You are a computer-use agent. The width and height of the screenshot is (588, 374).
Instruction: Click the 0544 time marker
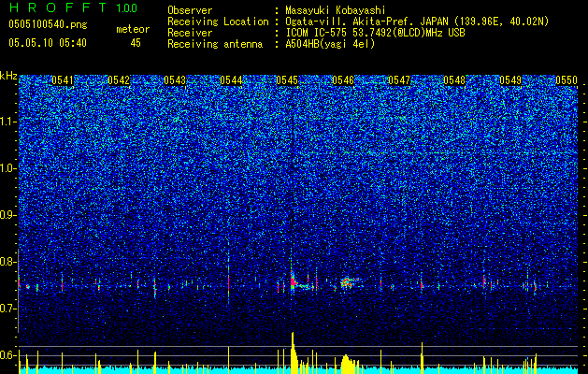(x=231, y=80)
